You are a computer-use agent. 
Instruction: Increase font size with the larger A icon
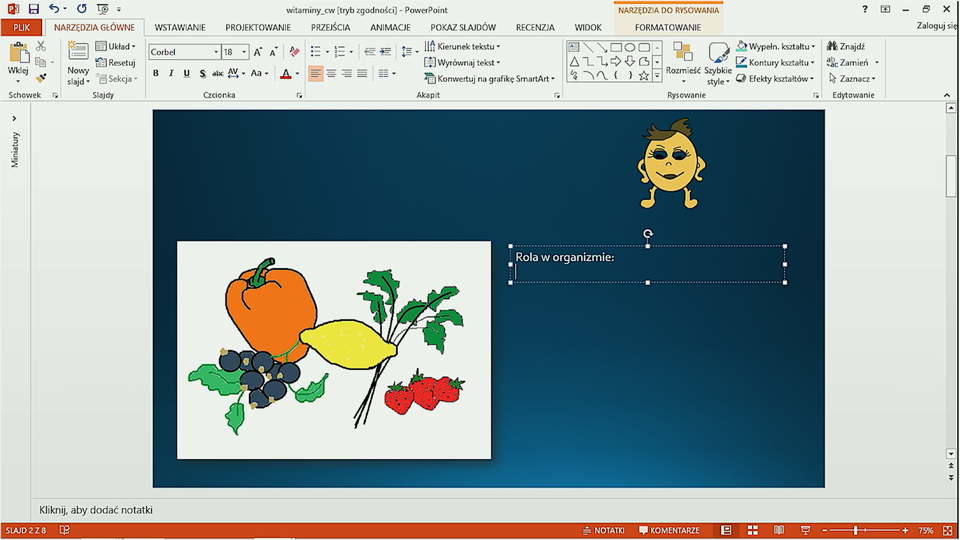pyautogui.click(x=258, y=52)
